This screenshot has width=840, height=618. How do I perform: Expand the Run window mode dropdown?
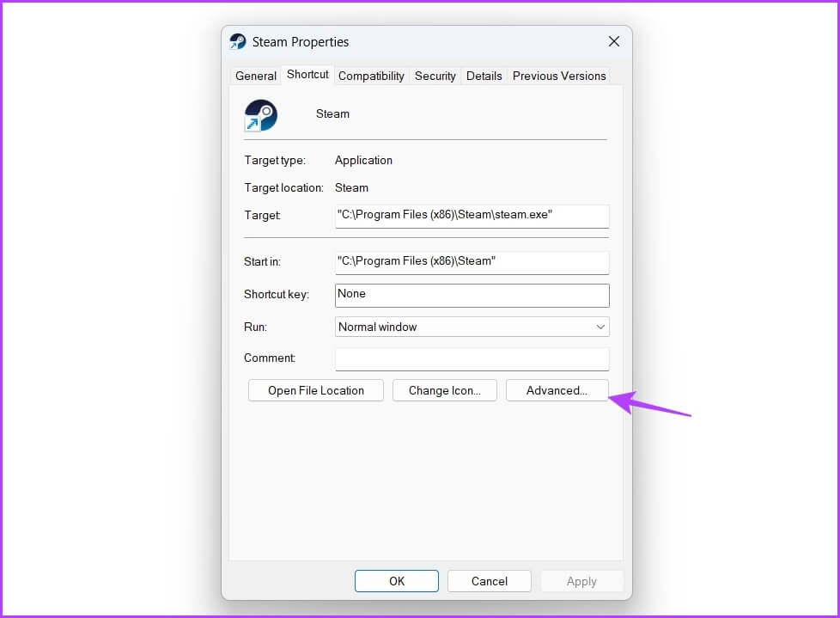click(x=472, y=327)
